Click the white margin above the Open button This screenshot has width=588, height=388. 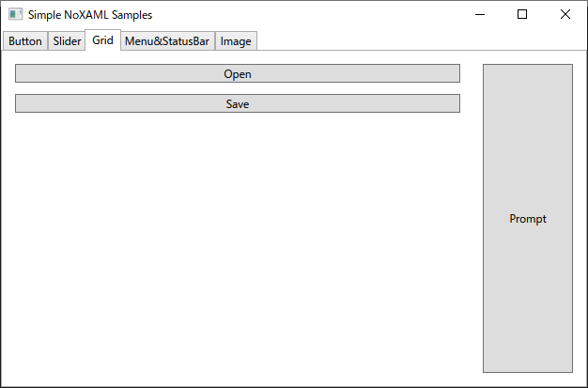[x=238, y=57]
